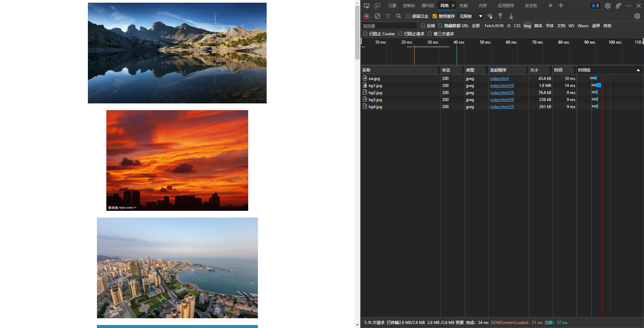This screenshot has height=328, width=644.
Task: Clear the network log
Action: click(377, 16)
